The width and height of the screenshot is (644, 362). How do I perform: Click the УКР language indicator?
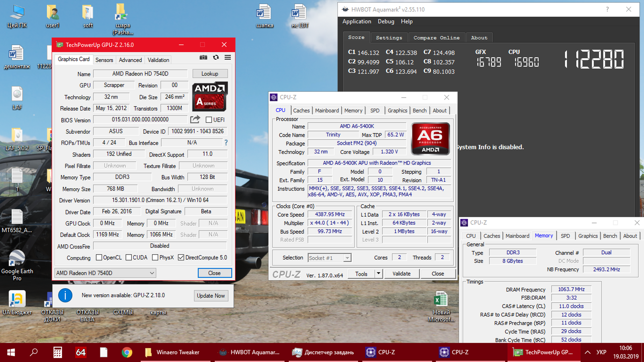(601, 352)
